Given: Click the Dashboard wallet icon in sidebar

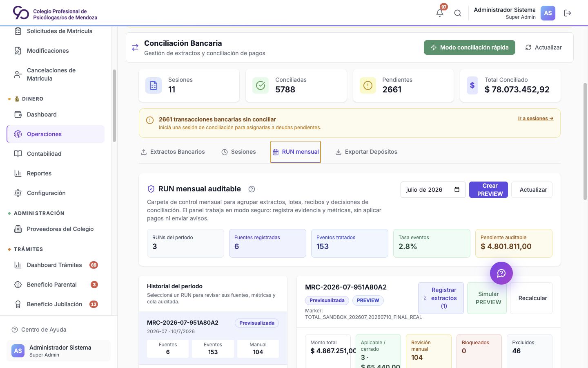Looking at the screenshot, I should [18, 114].
